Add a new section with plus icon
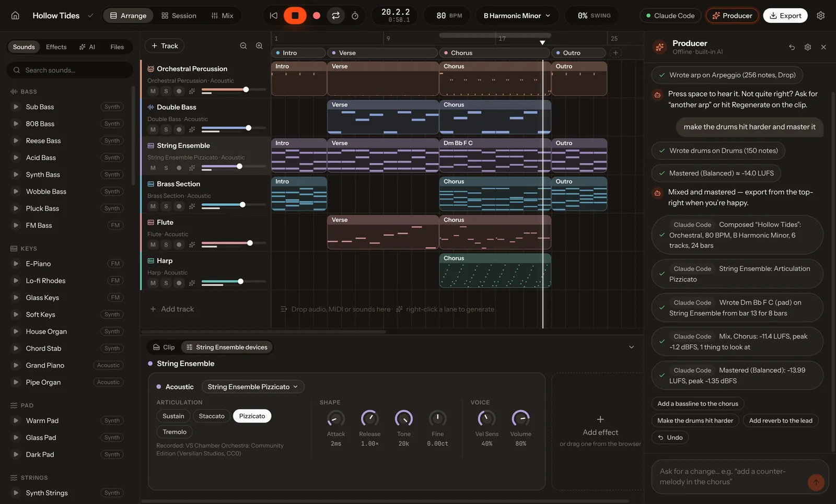This screenshot has width=836, height=504. coord(616,53)
